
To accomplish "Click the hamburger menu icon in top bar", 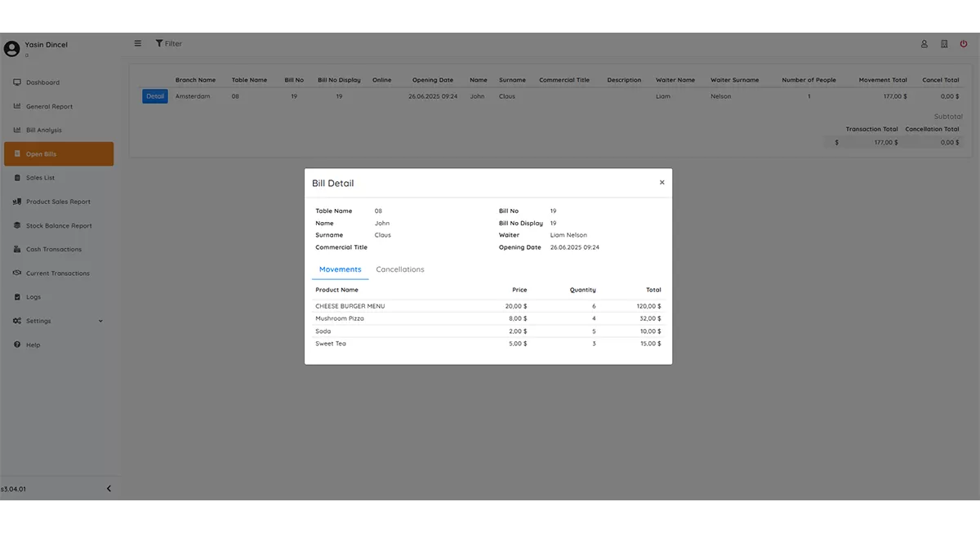I will click(x=137, y=43).
